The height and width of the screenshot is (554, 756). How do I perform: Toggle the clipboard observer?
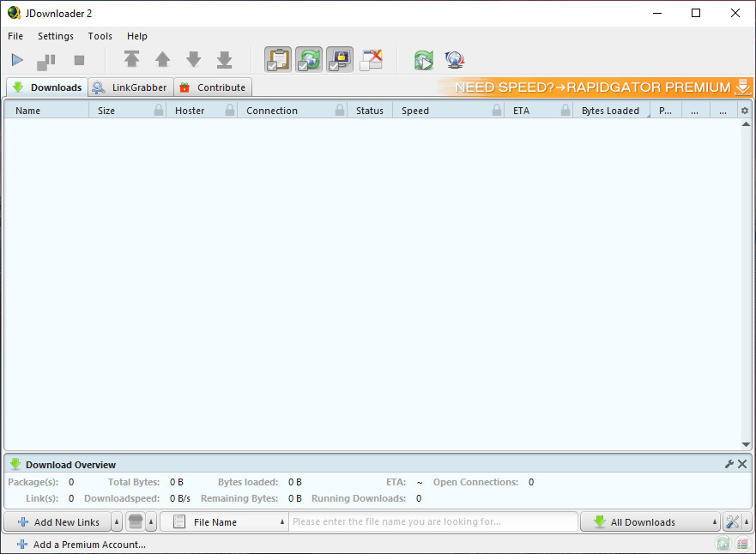click(x=277, y=59)
